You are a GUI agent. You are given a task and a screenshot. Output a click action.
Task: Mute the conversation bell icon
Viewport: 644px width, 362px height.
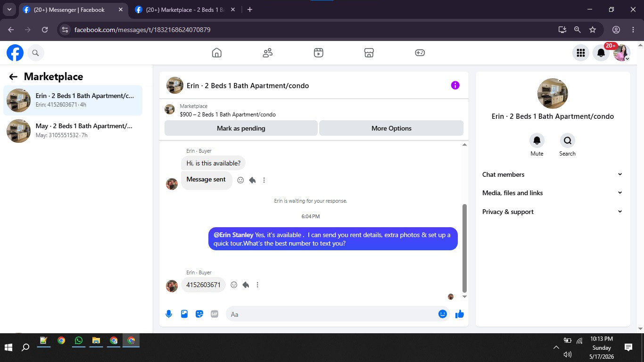click(537, 140)
